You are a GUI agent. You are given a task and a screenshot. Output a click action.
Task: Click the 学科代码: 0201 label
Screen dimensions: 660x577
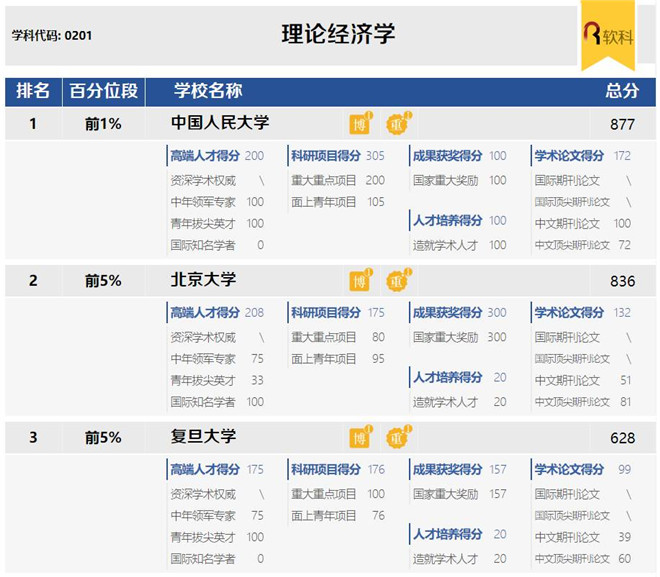coord(52,35)
